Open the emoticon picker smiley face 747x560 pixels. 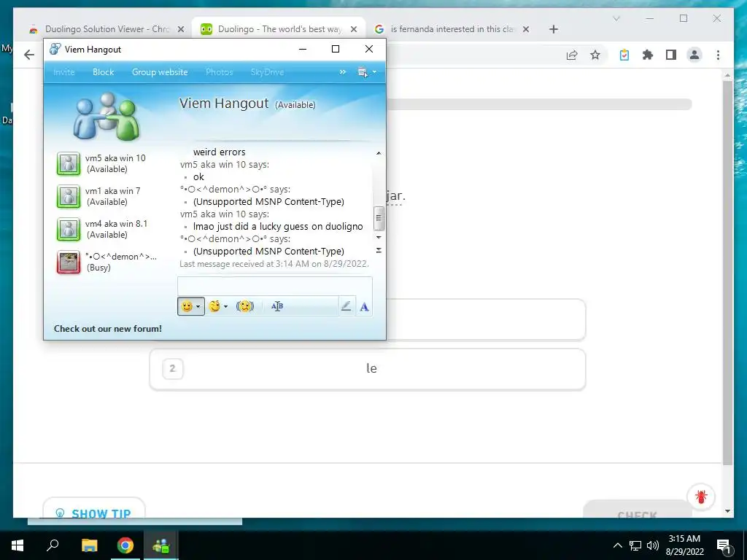coord(187,306)
